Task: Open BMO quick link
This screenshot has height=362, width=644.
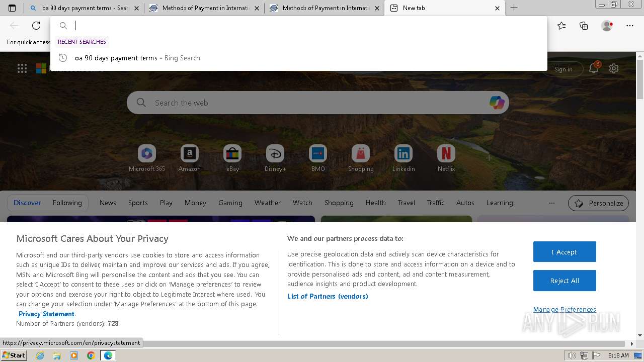Action: 318,158
